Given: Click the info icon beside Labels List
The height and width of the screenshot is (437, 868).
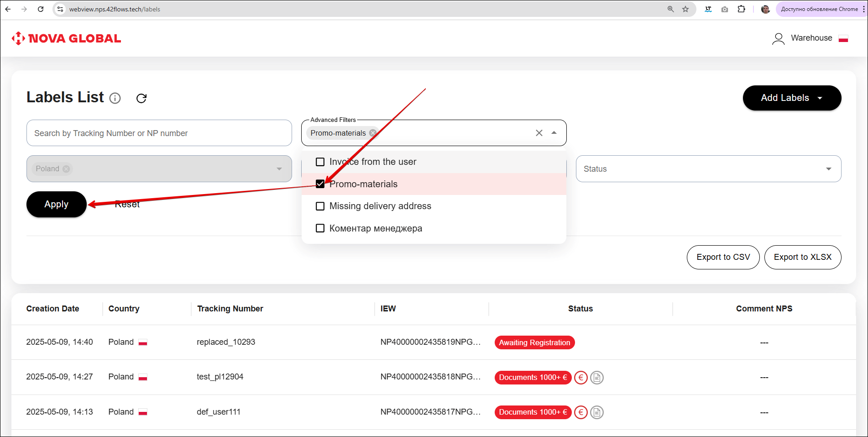Looking at the screenshot, I should click(x=115, y=98).
